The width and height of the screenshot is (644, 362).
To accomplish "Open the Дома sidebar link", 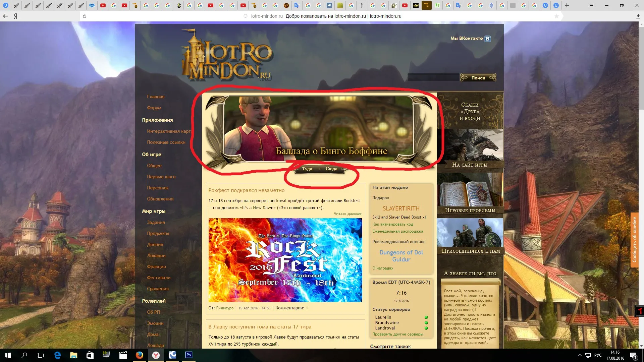I will point(153,334).
